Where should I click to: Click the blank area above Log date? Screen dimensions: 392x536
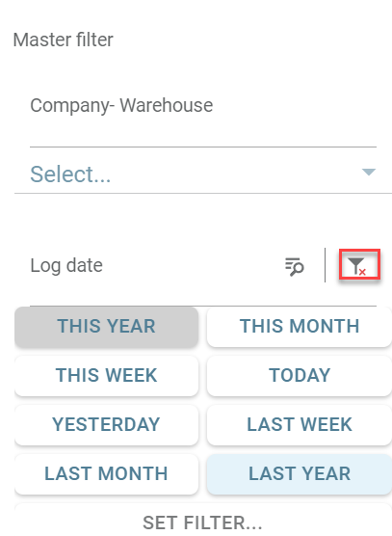(x=203, y=221)
